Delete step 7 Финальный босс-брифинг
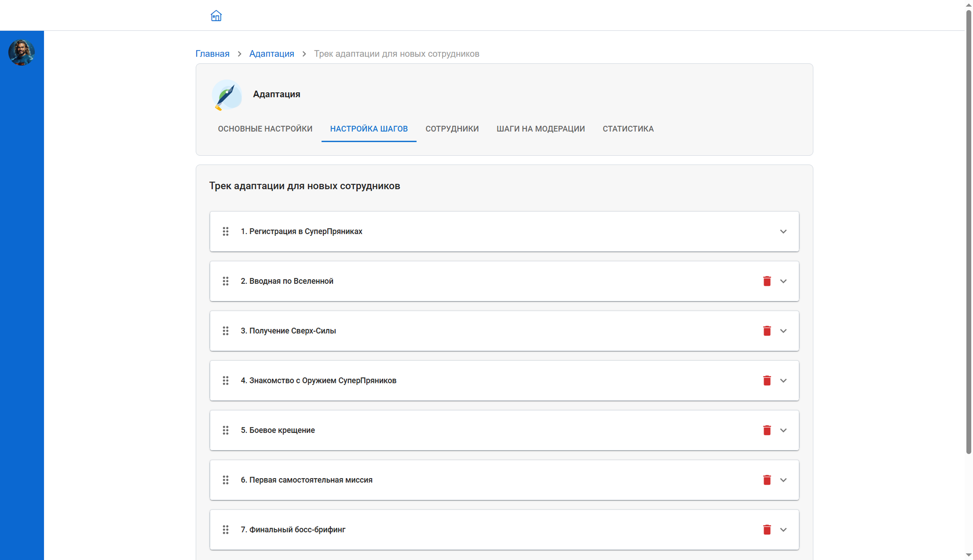Viewport: 973px width, 560px height. click(x=767, y=530)
